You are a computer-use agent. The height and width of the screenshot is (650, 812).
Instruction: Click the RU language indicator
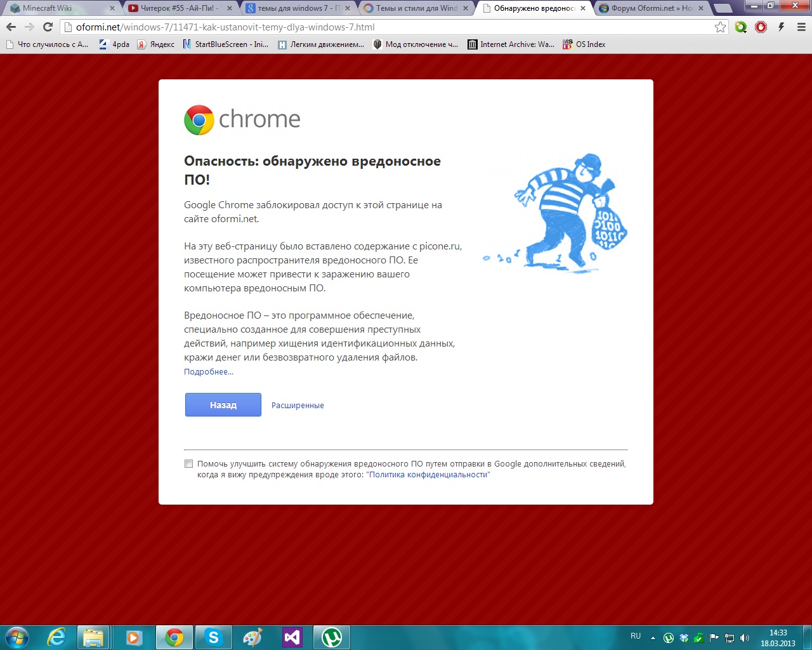coord(636,636)
